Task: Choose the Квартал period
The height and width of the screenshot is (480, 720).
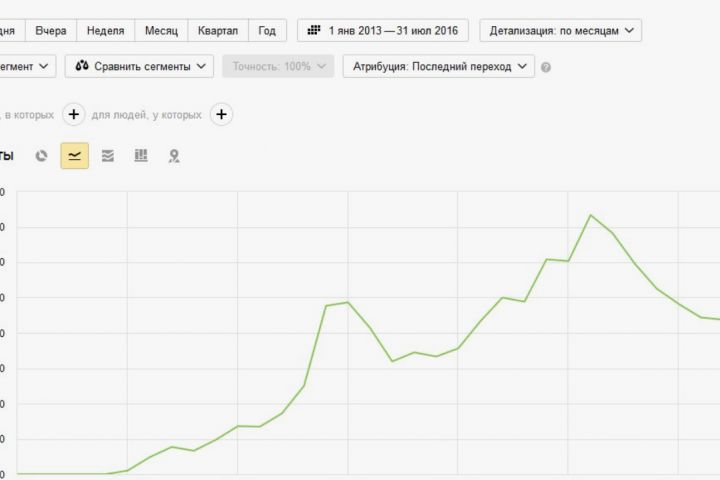Action: coord(218,31)
